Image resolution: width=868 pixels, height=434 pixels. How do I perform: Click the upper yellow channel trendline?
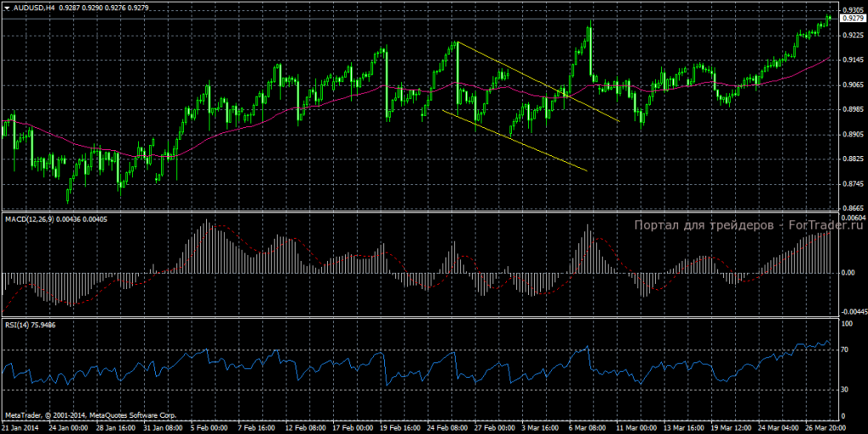pos(537,81)
